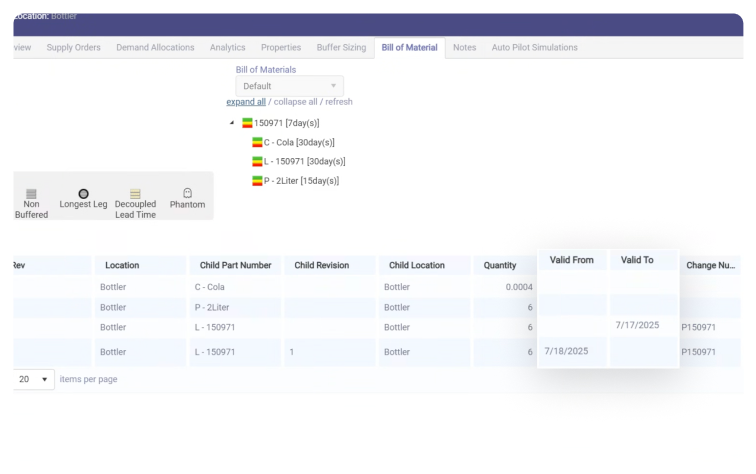756x474 pixels.
Task: Open the Auto Pilot Simulations tab
Action: pos(534,48)
